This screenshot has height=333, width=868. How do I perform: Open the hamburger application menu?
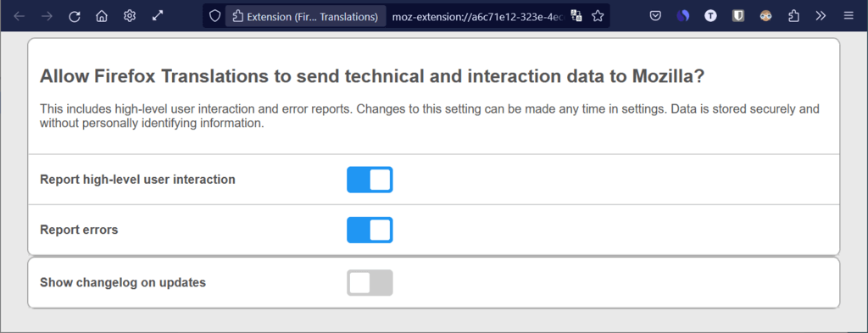pyautogui.click(x=849, y=16)
